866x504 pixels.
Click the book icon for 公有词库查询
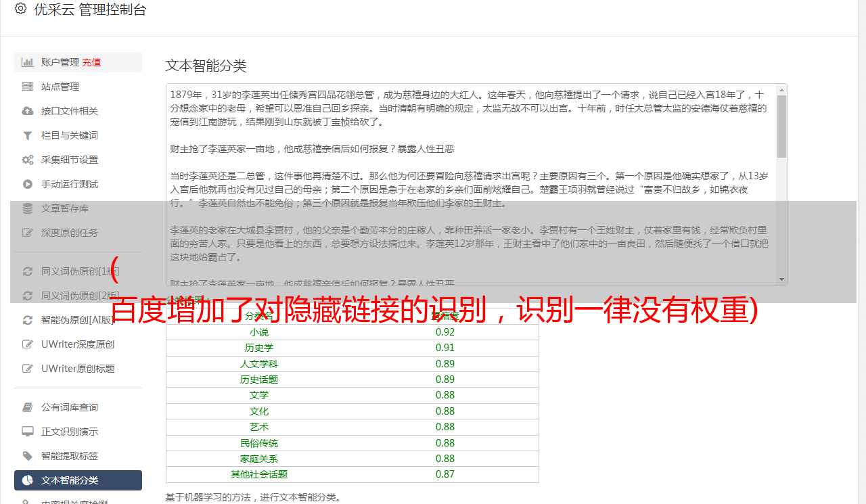(28, 407)
